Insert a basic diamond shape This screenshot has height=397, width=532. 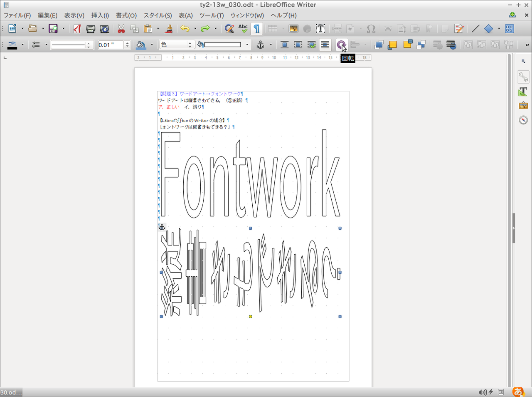coord(489,29)
